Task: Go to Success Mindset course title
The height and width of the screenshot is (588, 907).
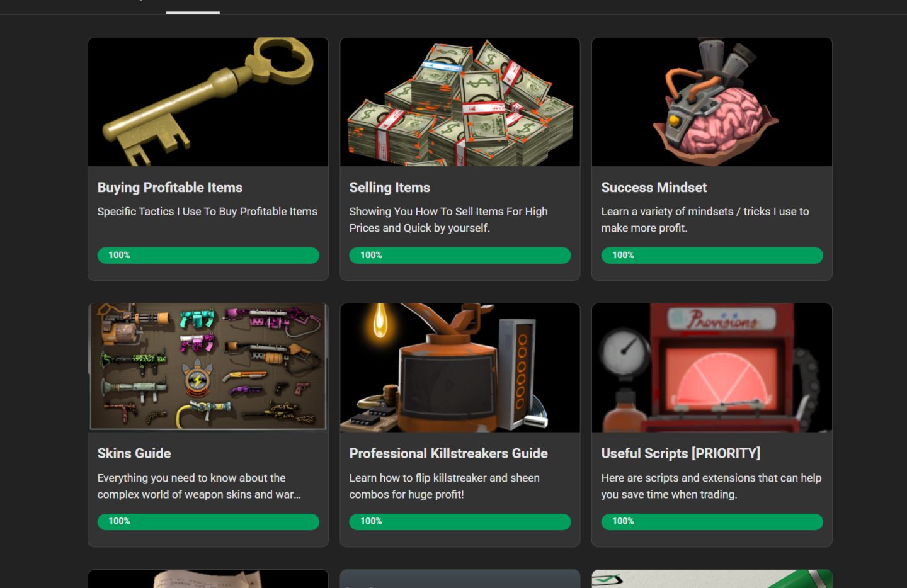Action: [654, 188]
